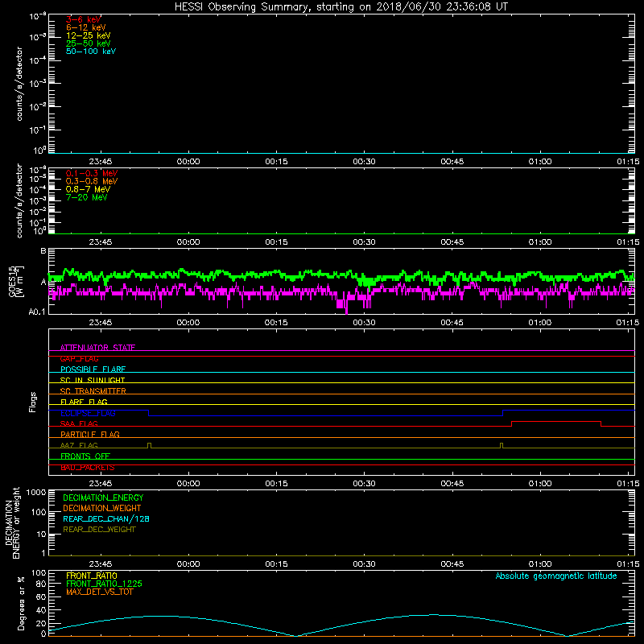Select the MAX_DET_VS_TOT legend label
This screenshot has height=644, width=644.
pos(99,592)
